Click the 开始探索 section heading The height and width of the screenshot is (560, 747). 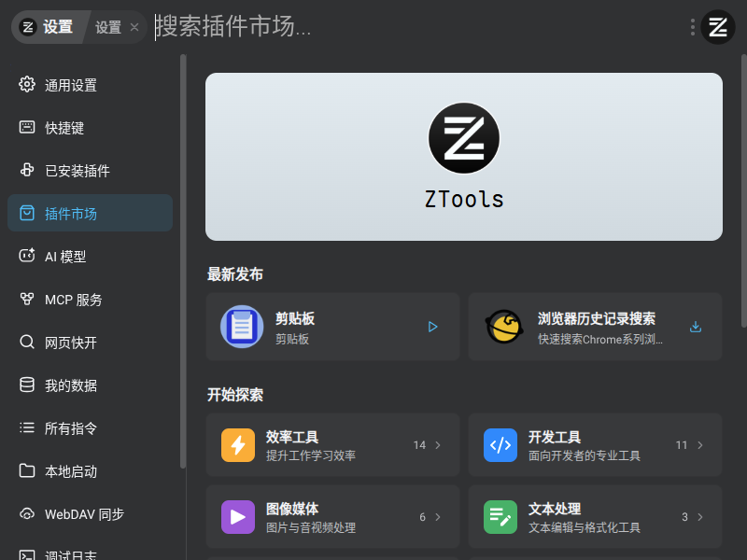pos(235,394)
